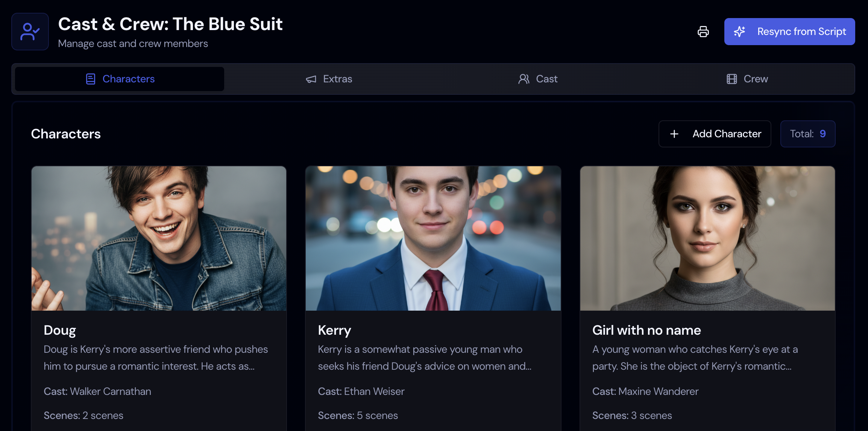This screenshot has width=868, height=431.
Task: Click the Doug character name
Action: click(x=60, y=330)
